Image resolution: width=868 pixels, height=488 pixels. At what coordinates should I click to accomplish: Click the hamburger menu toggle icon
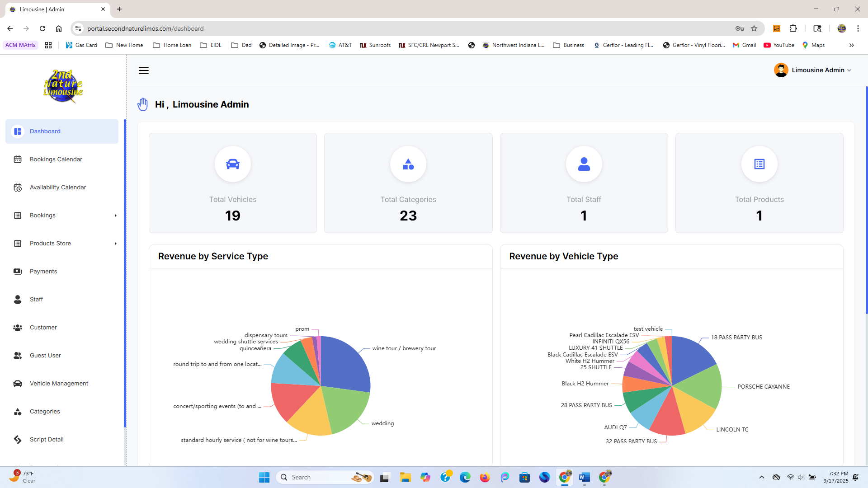click(x=143, y=70)
